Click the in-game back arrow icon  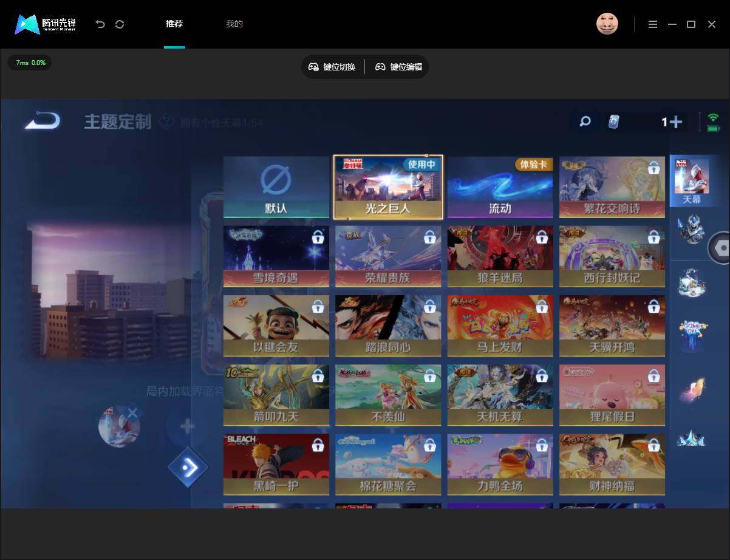tap(42, 120)
